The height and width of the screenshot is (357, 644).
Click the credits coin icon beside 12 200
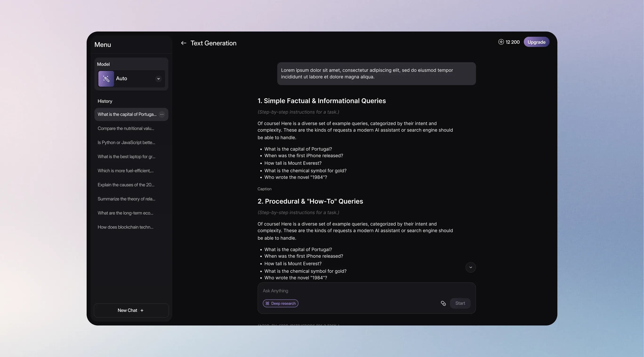click(501, 42)
